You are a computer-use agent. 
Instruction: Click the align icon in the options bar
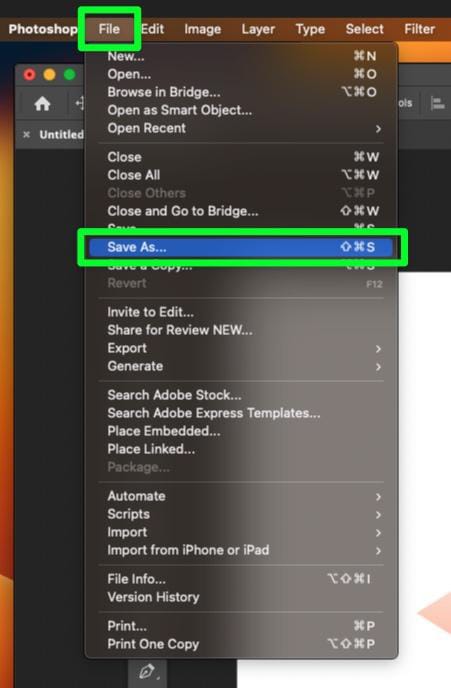click(437, 104)
